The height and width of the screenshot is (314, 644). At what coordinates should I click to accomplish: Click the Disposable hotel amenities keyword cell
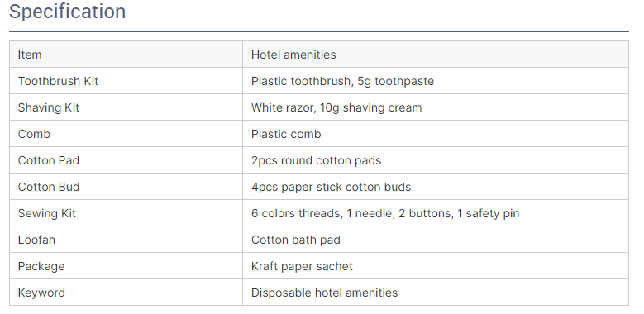pyautogui.click(x=436, y=293)
